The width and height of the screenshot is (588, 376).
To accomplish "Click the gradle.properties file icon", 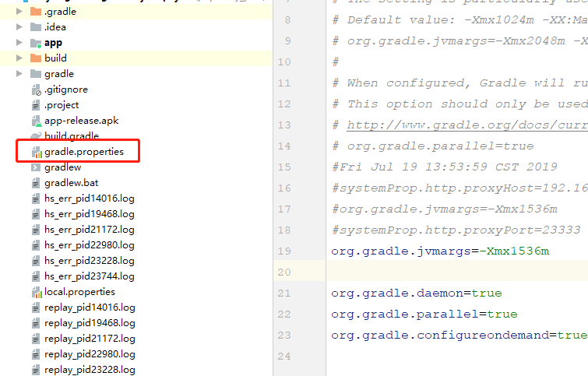I will (x=36, y=152).
